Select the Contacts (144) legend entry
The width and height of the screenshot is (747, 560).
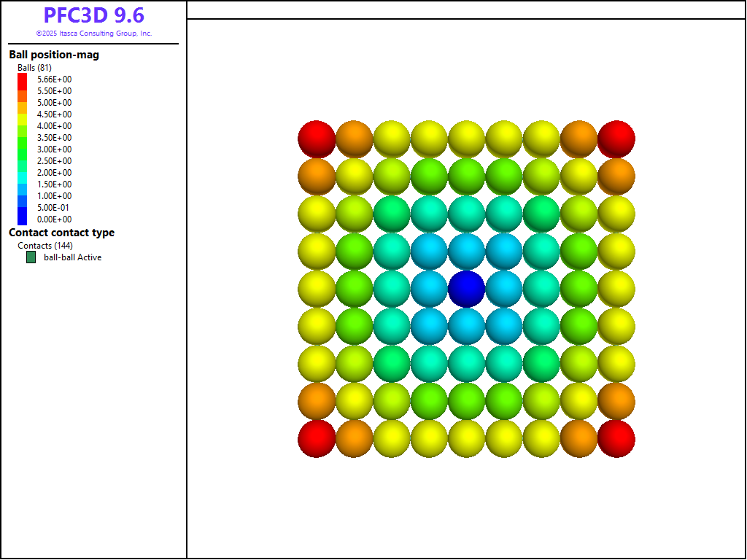[x=45, y=246]
